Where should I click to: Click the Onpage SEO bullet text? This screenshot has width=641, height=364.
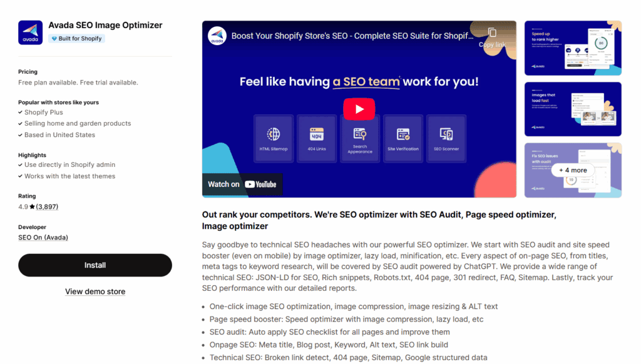[x=329, y=345]
